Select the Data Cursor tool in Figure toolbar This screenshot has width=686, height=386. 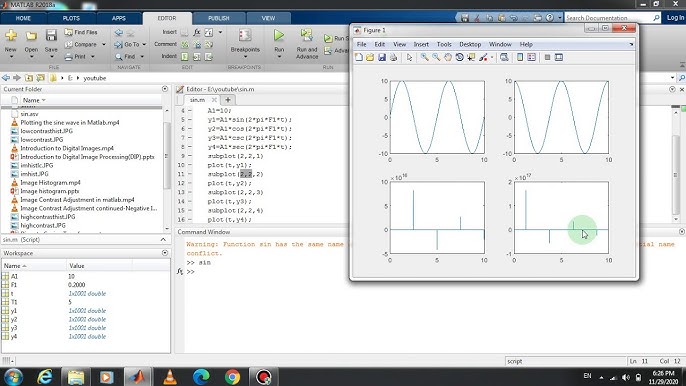pos(471,57)
